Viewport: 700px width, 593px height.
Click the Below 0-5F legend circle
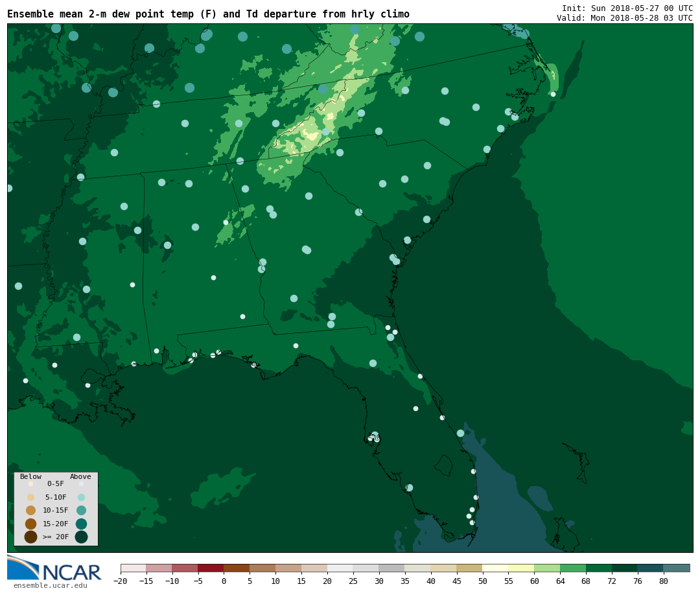coord(31,483)
